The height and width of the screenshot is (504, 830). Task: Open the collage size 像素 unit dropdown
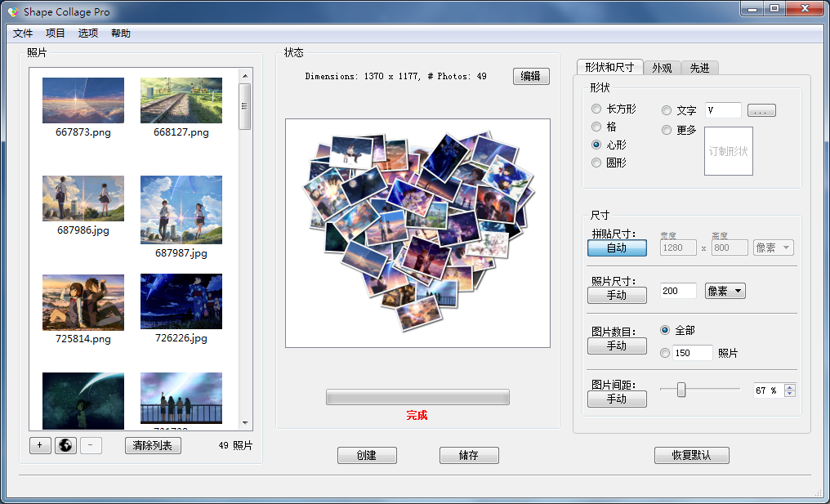coord(774,248)
